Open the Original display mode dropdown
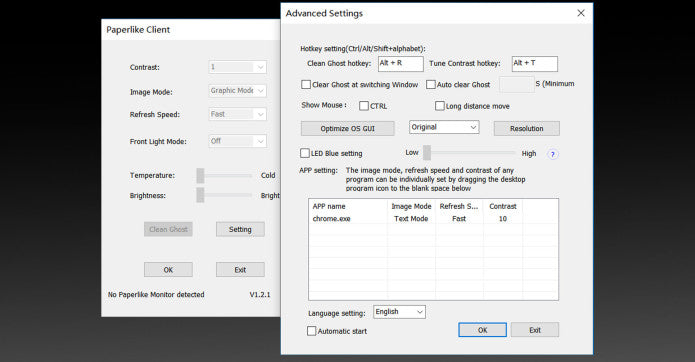This screenshot has height=362, width=695. [444, 127]
